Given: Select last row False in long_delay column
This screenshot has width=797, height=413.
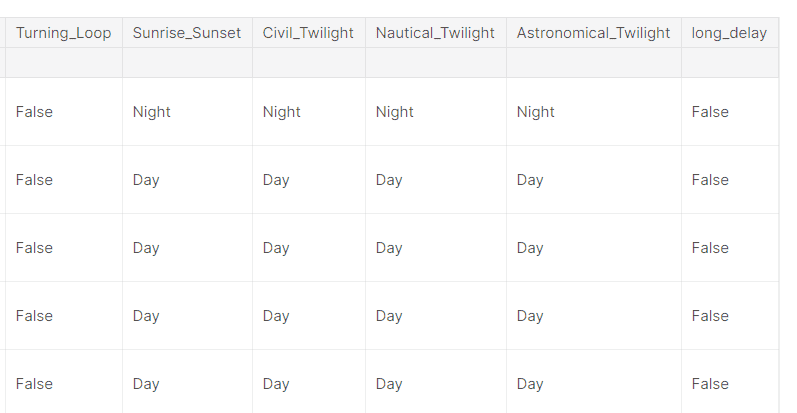Looking at the screenshot, I should (710, 384).
